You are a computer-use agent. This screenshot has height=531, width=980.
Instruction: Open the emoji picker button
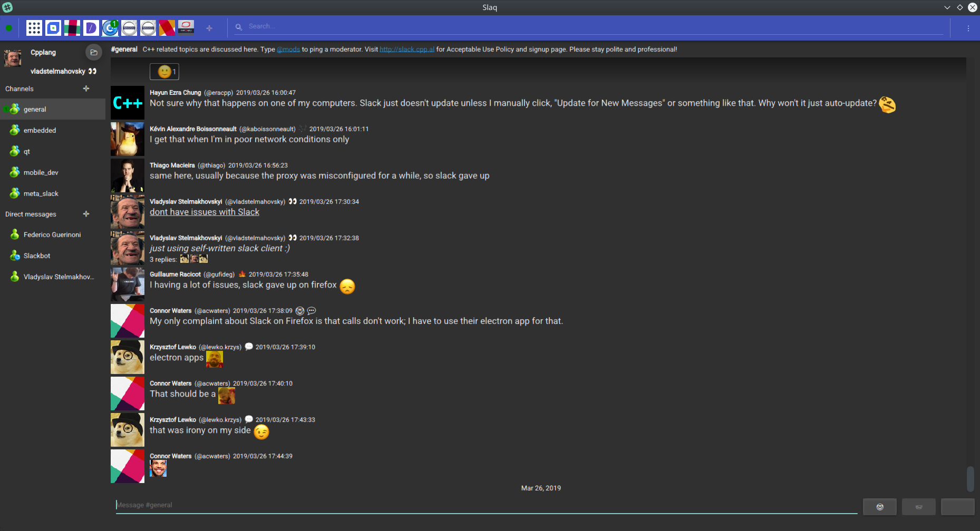pos(880,507)
